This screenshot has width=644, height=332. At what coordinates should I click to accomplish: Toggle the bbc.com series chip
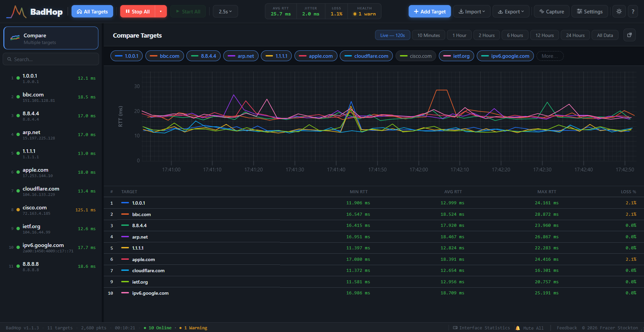coord(165,56)
